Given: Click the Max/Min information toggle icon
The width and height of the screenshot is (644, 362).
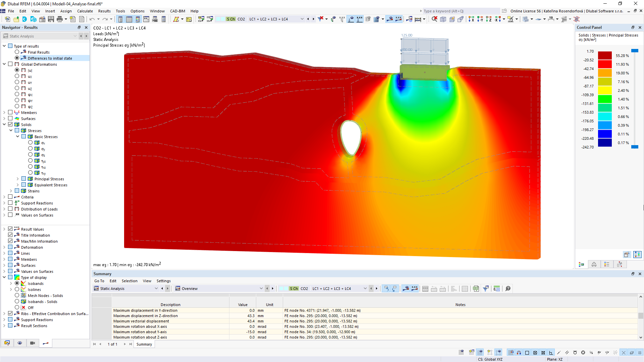Looking at the screenshot, I should click(x=10, y=241).
